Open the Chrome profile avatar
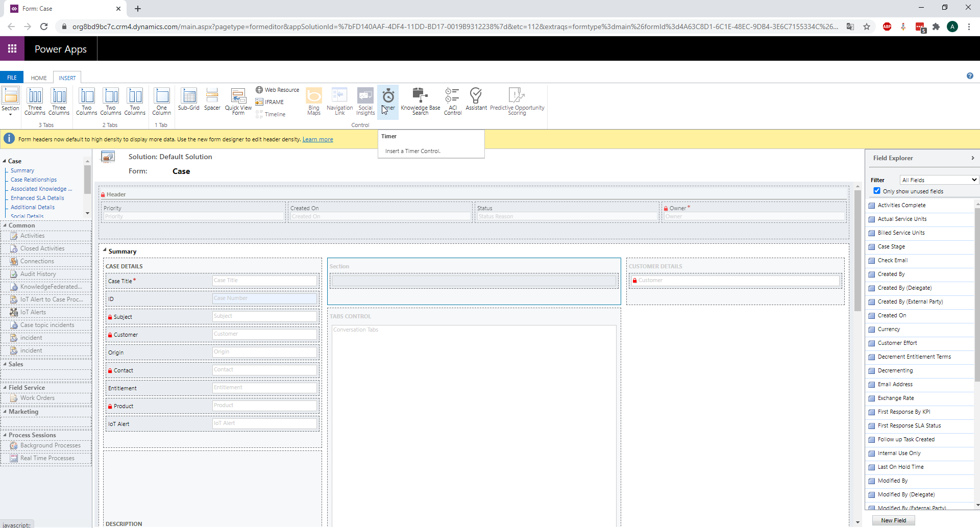Screen dimensions: 980x528 click(x=952, y=27)
